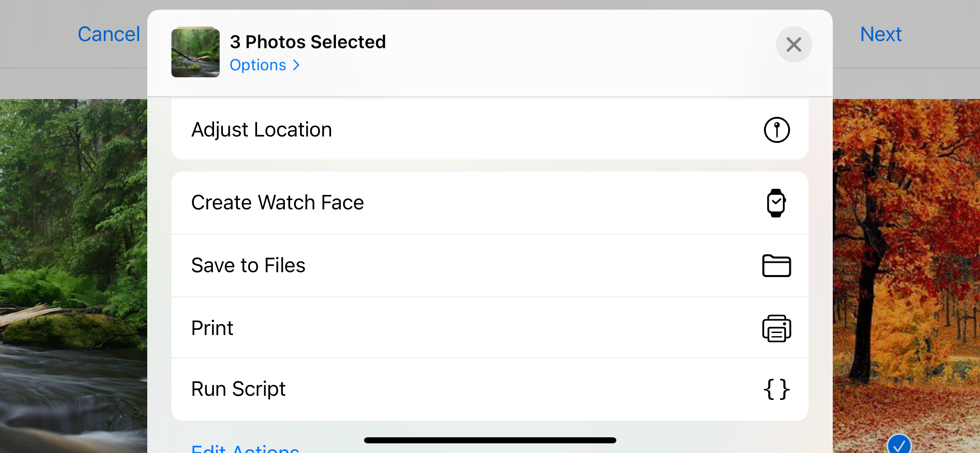Expand the Options chevron under photos selected
The image size is (980, 453).
tap(296, 65)
